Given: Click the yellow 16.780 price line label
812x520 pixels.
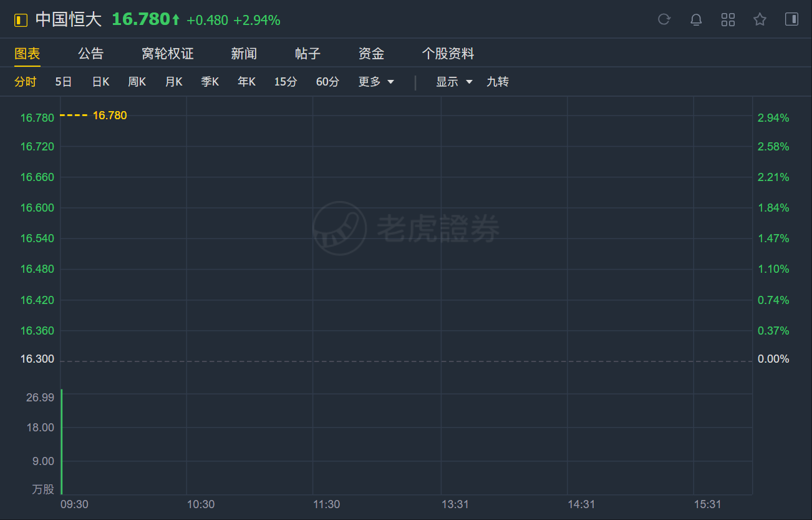Looking at the screenshot, I should point(110,115).
